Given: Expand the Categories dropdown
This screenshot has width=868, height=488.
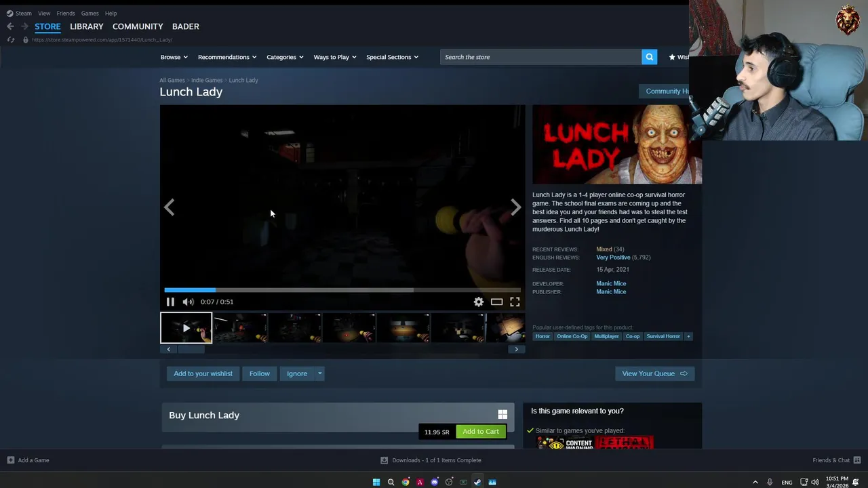Looking at the screenshot, I should [x=285, y=57].
